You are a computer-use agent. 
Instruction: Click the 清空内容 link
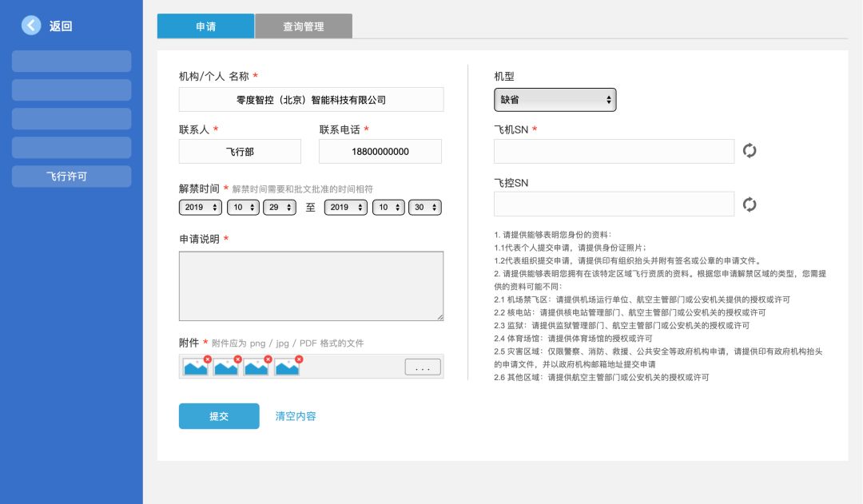pos(296,416)
